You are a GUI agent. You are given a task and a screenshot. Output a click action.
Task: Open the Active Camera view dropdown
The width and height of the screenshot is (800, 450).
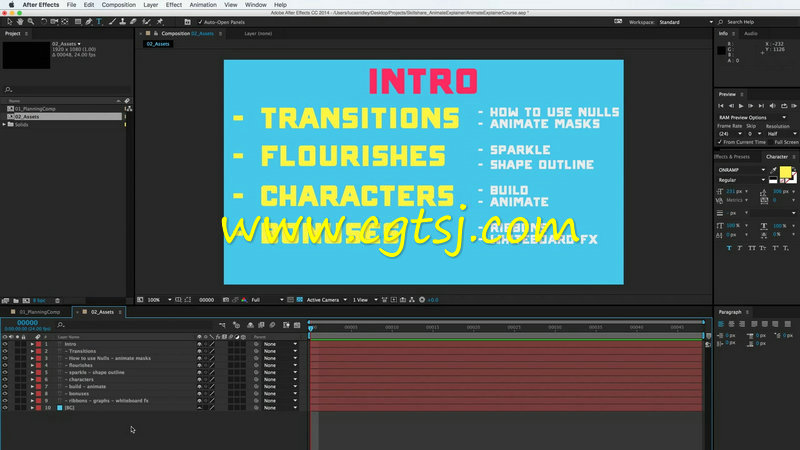click(327, 300)
